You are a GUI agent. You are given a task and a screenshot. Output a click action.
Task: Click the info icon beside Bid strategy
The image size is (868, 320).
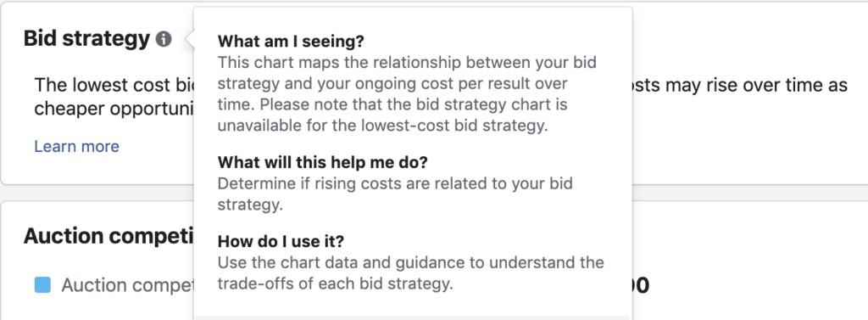coord(164,39)
